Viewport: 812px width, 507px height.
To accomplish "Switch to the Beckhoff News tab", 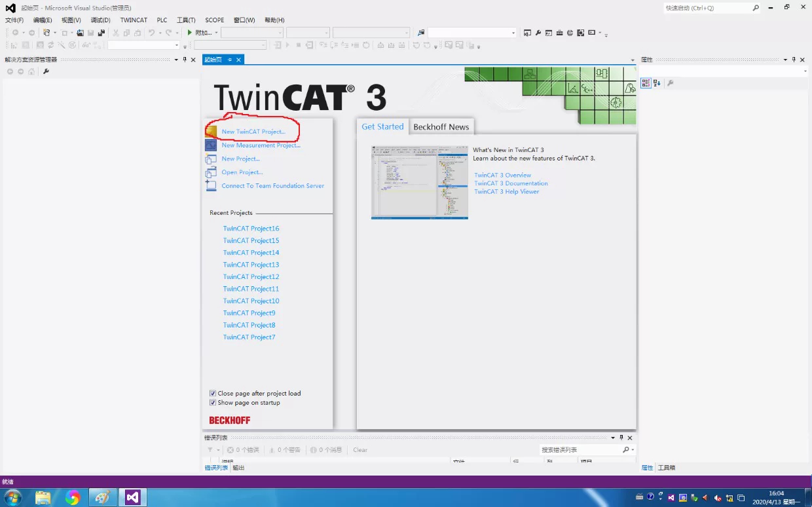I will (x=441, y=127).
